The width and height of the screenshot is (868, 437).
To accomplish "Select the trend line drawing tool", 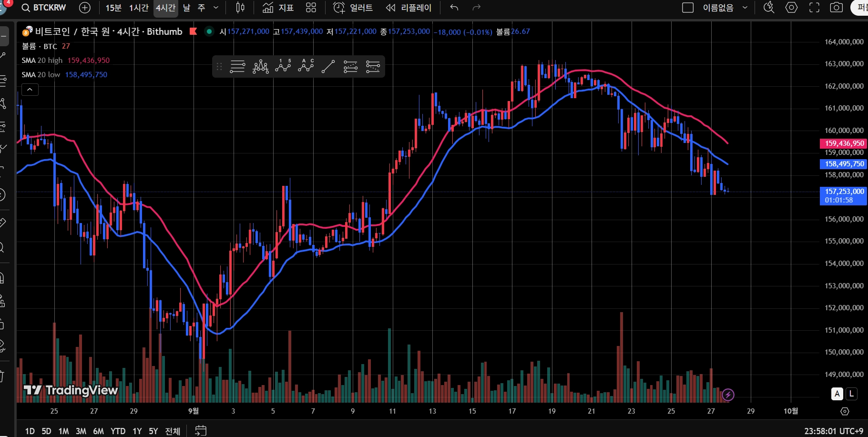I will [x=328, y=66].
